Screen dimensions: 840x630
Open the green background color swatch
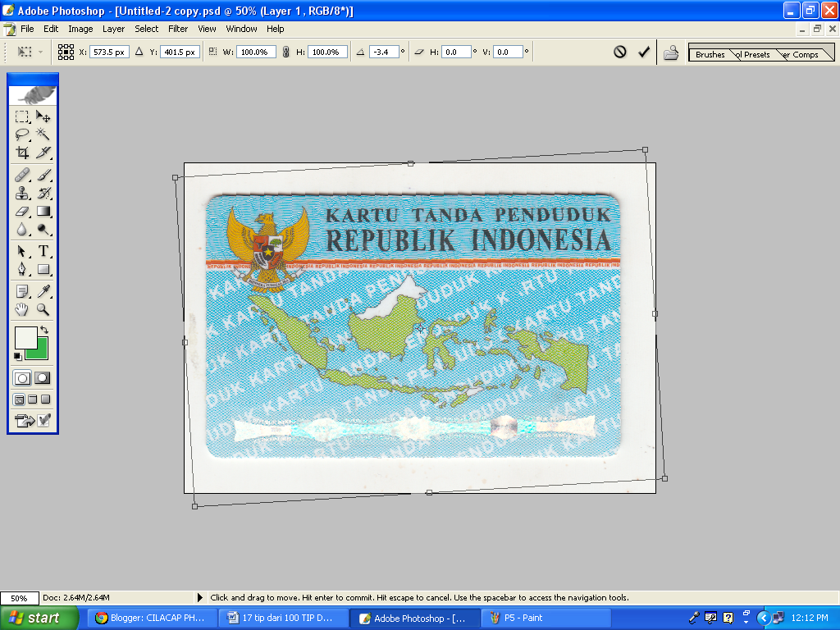(40, 353)
